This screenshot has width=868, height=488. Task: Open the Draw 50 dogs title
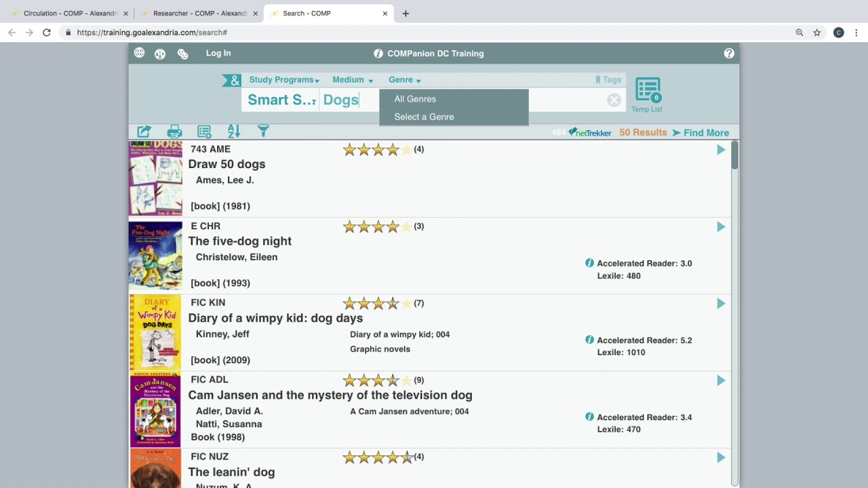tap(226, 164)
